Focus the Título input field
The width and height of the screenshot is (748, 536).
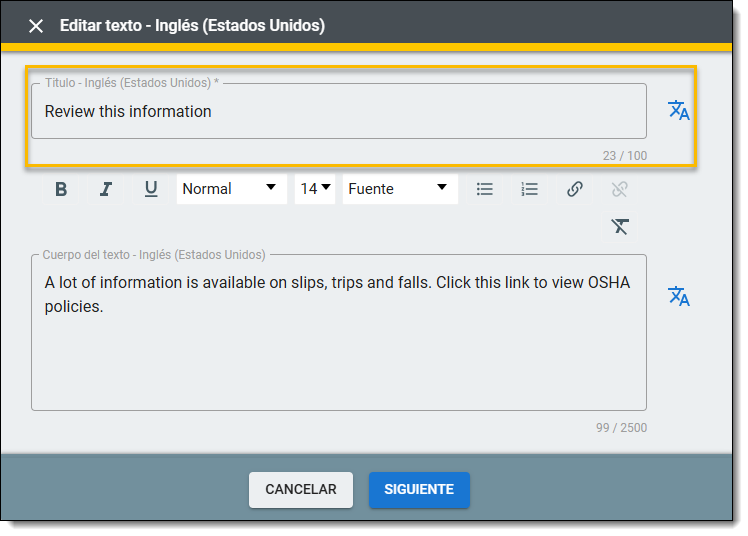pos(338,112)
